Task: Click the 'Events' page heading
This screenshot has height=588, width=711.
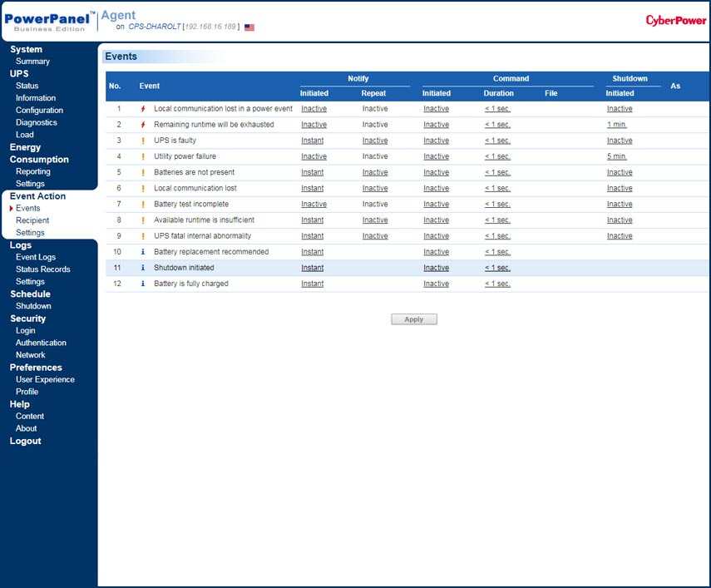Action: [x=121, y=57]
